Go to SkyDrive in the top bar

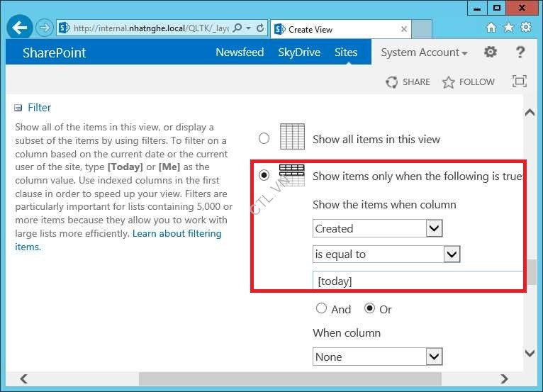click(x=299, y=52)
